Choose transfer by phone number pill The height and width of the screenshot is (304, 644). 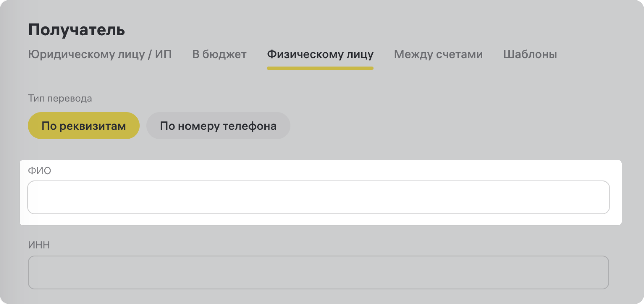point(218,126)
